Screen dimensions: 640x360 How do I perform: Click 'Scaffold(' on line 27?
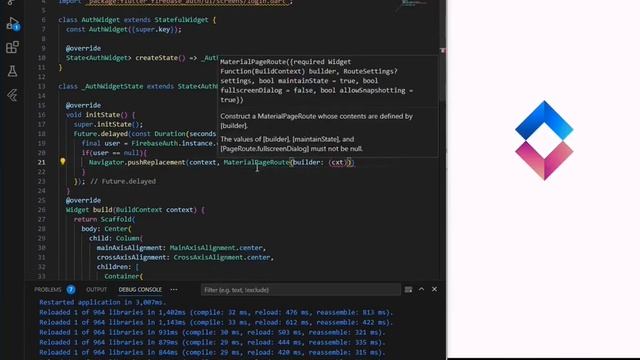(118, 219)
